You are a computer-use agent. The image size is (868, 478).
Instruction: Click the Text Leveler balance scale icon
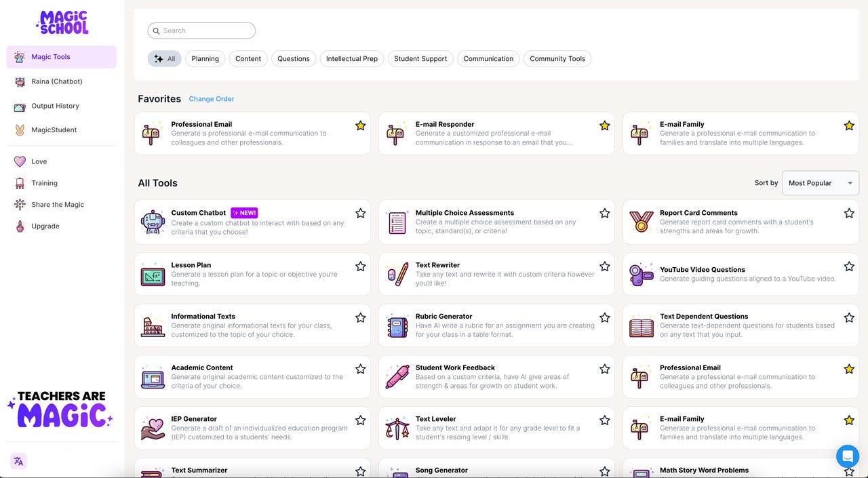pyautogui.click(x=397, y=429)
